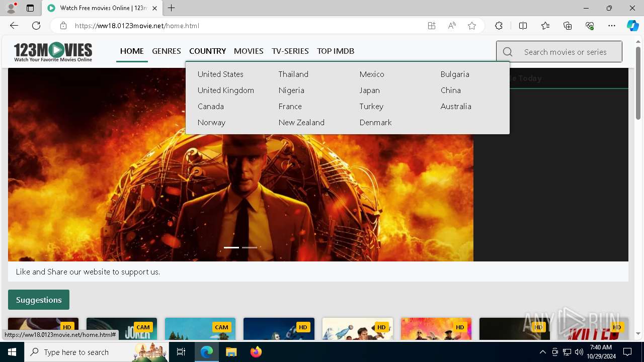Select Australia country link

tap(456, 106)
